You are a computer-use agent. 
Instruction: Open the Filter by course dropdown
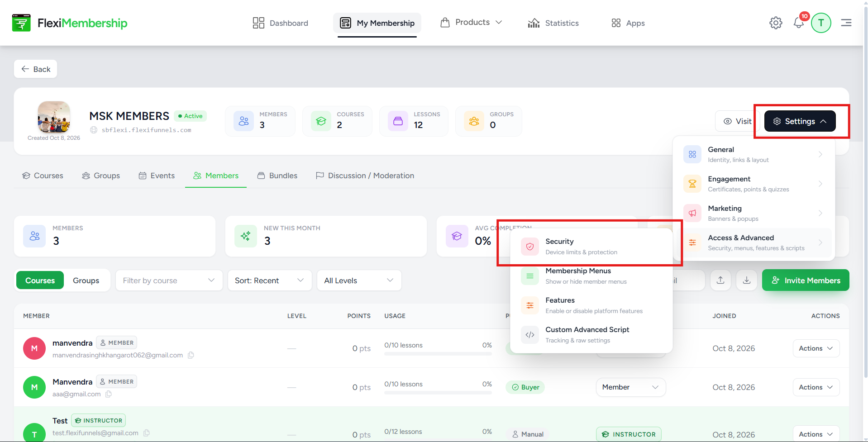click(169, 280)
